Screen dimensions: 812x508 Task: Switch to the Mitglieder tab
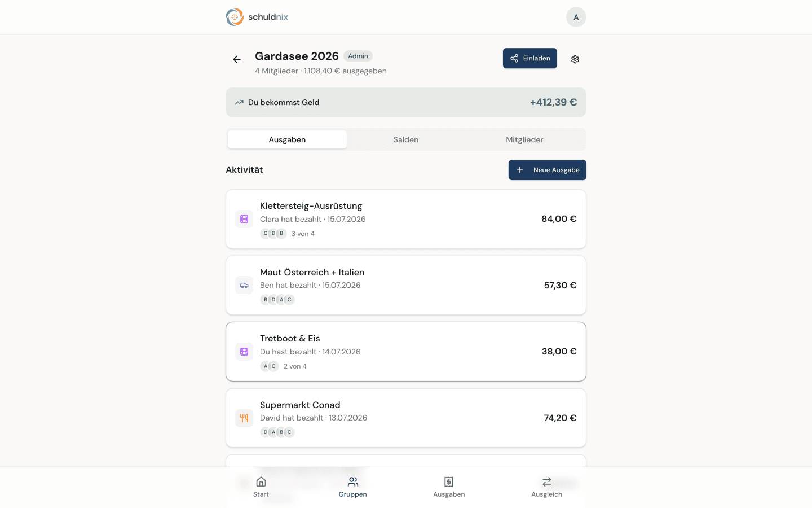coord(524,139)
